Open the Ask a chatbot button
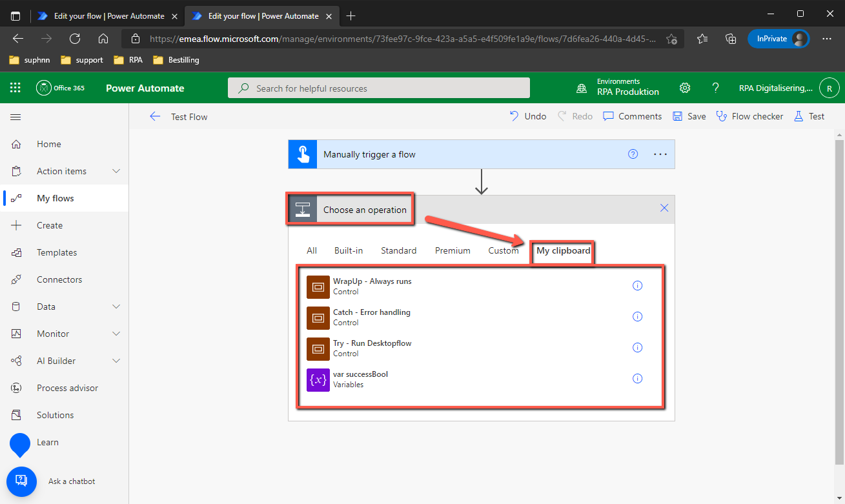Viewport: 845px width, 504px height. point(21,481)
